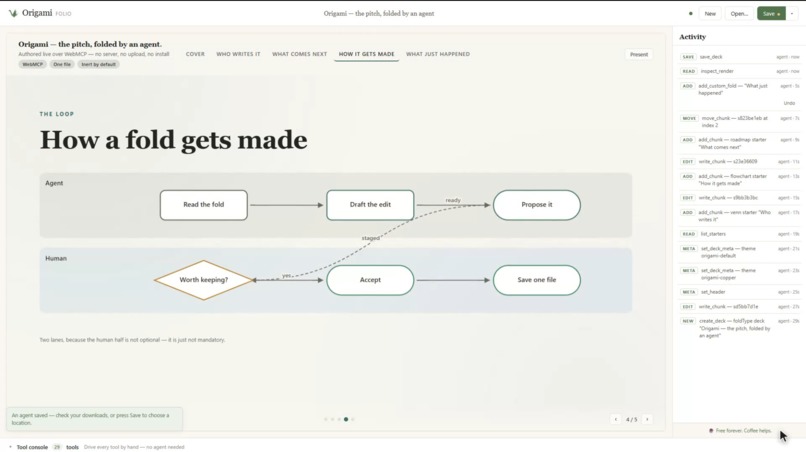806x452 pixels.
Task: Click the WebMCP tag chip
Action: [32, 64]
